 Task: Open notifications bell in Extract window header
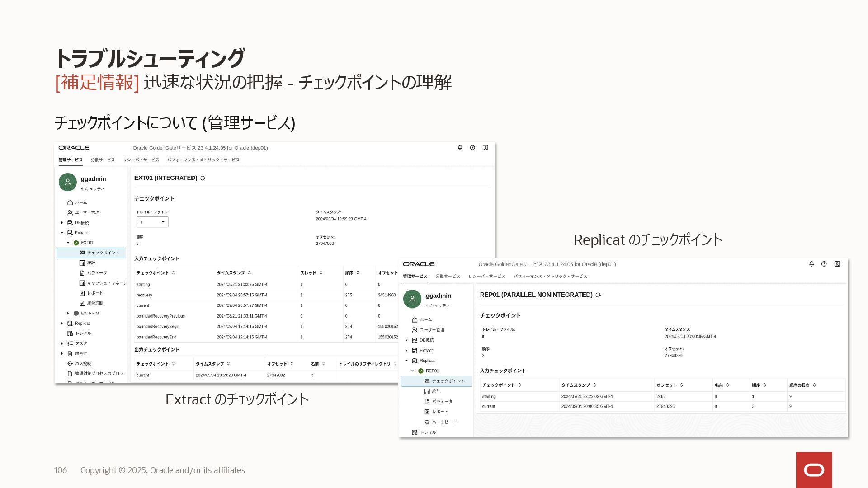coord(460,148)
